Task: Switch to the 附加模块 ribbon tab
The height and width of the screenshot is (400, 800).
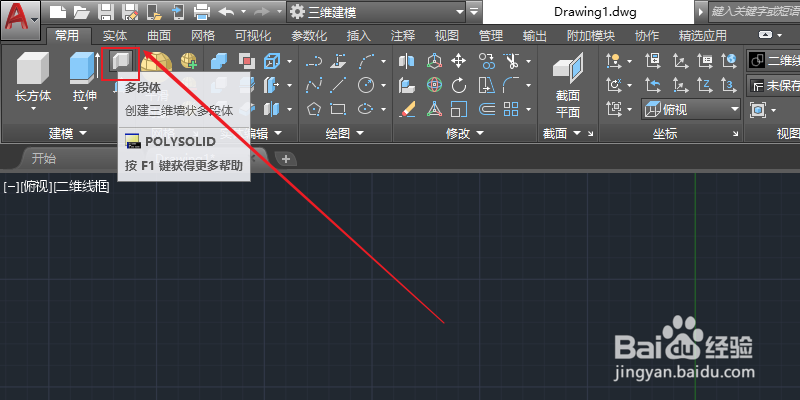Action: 591,36
